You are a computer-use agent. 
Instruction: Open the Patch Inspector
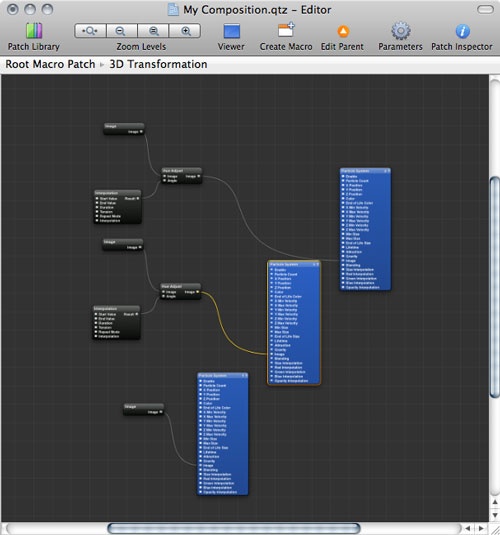pos(462,31)
